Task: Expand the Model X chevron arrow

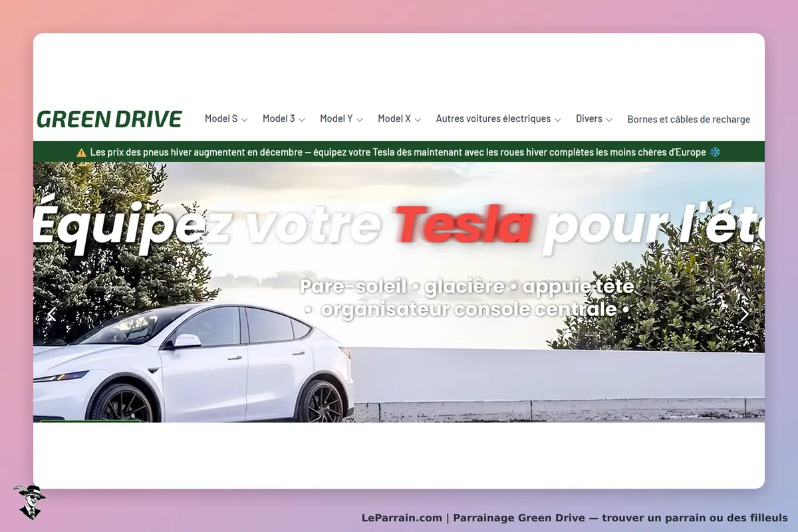Action: [418, 120]
